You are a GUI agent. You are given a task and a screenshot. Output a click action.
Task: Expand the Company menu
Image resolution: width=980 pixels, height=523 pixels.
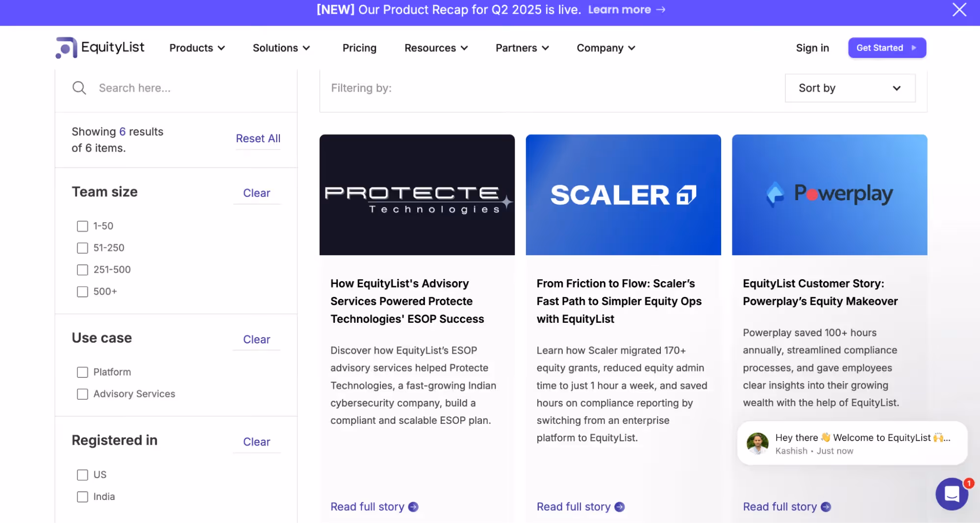tap(606, 48)
